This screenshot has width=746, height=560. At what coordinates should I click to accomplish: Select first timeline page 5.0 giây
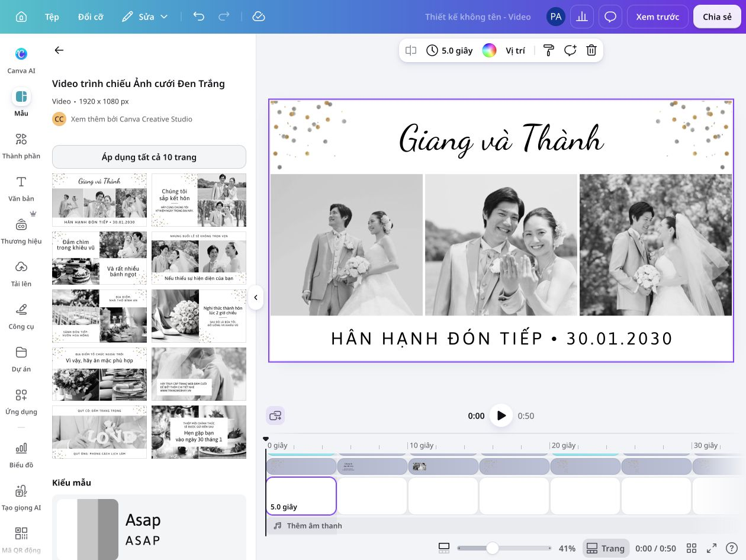click(x=301, y=496)
